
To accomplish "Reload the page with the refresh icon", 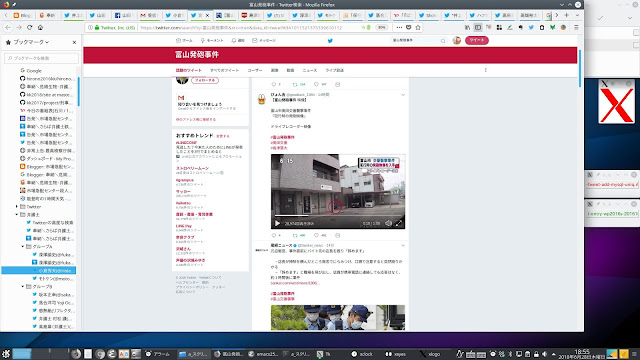I will point(29,27).
